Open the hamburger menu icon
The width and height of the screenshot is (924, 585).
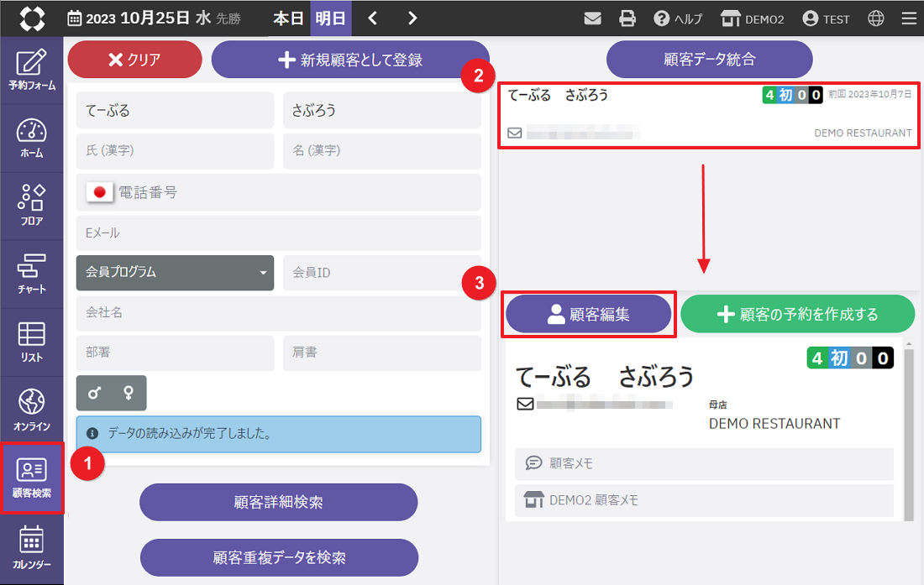click(x=909, y=18)
